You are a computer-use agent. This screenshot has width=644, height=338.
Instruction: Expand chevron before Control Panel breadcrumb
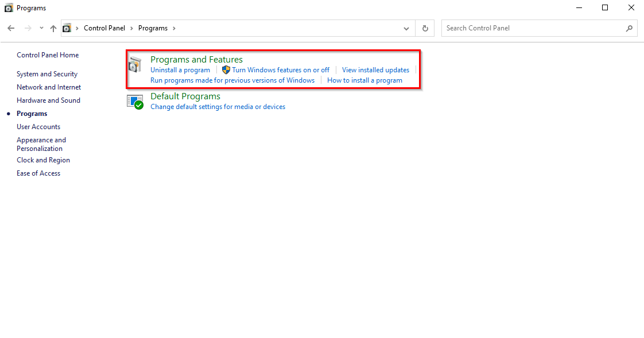77,28
